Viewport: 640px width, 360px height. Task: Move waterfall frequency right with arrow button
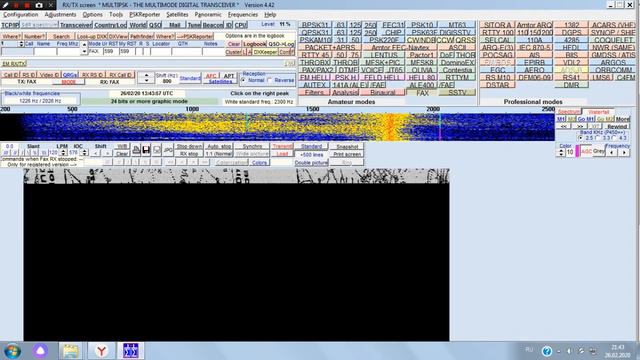624,152
